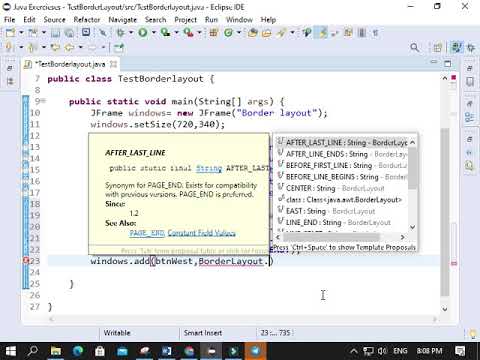Open the New wizard dropdown arrow
Screen dimensions: 480x360
(x=21, y=33)
